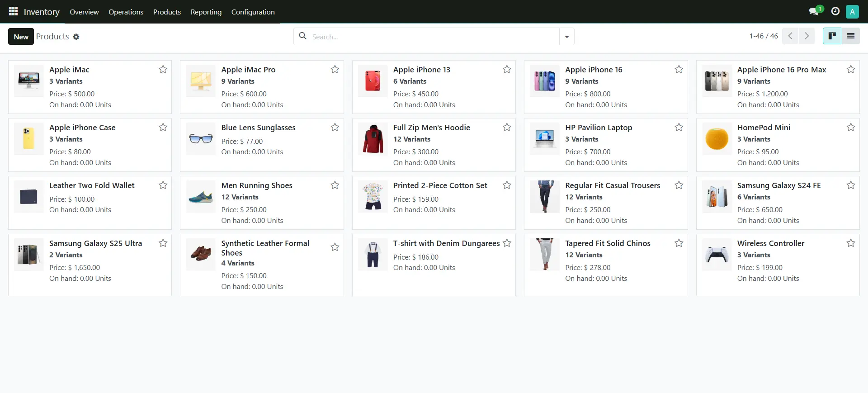Viewport: 868px width, 393px height.
Task: Click the New product button
Action: [21, 37]
